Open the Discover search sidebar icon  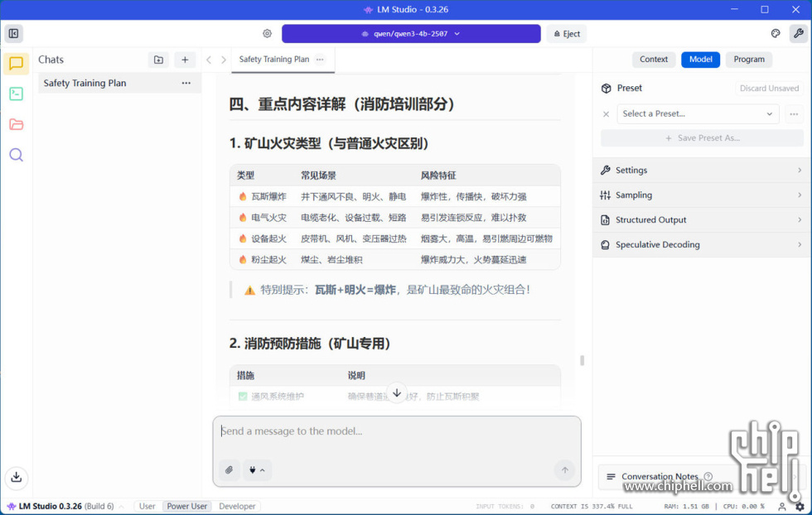click(16, 155)
